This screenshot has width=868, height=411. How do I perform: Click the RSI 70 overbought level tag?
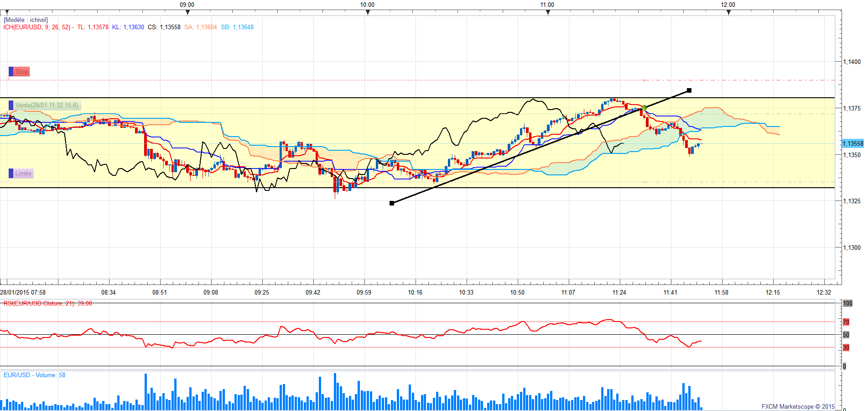click(x=846, y=322)
